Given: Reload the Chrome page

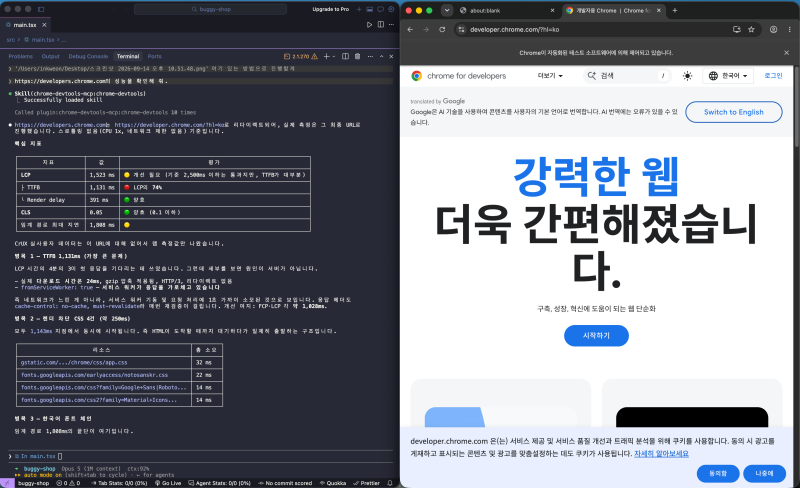Looking at the screenshot, I should (x=442, y=30).
